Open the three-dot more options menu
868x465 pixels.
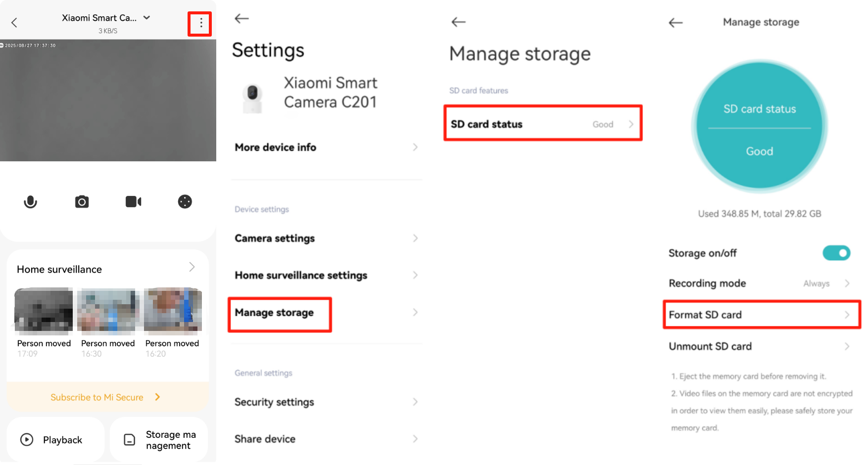pyautogui.click(x=200, y=23)
